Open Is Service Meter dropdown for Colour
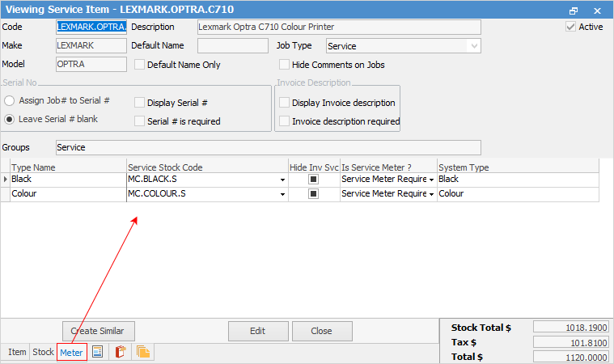This screenshot has width=614, height=364. pos(431,194)
